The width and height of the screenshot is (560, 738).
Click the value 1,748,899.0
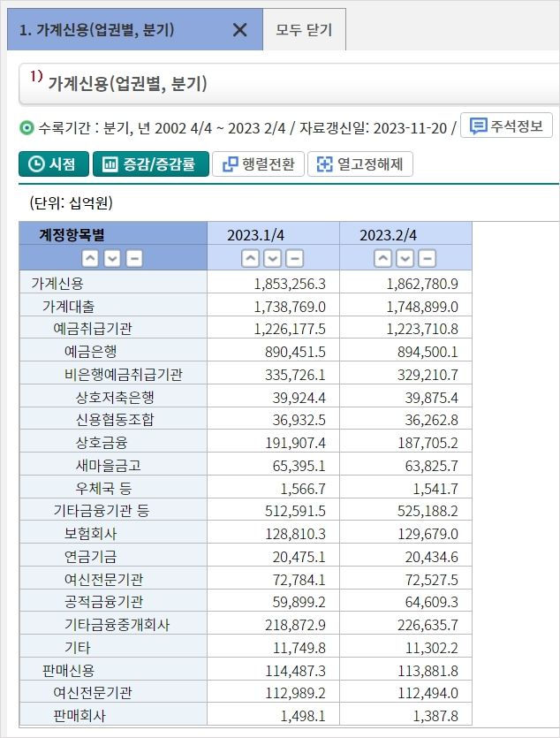pos(422,307)
